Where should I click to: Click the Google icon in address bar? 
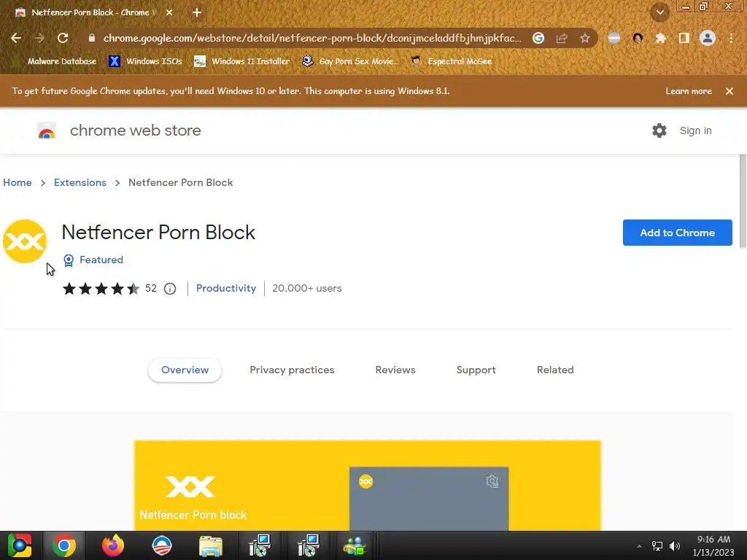[x=538, y=38]
